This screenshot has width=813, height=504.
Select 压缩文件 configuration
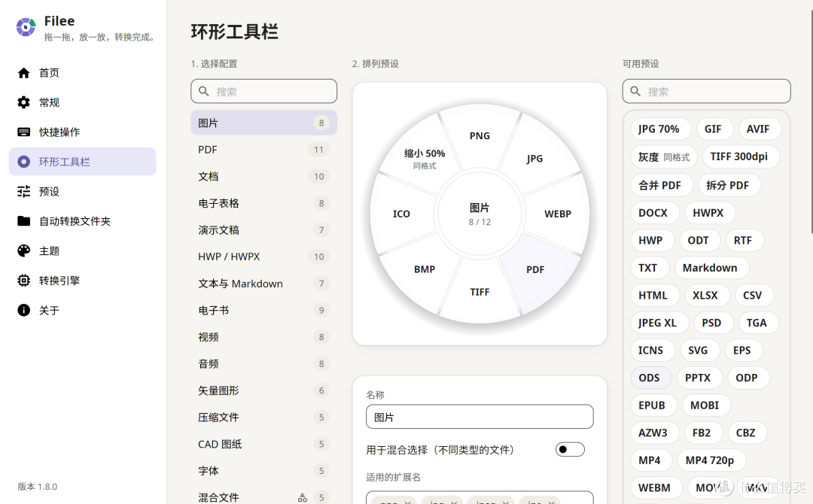click(264, 417)
